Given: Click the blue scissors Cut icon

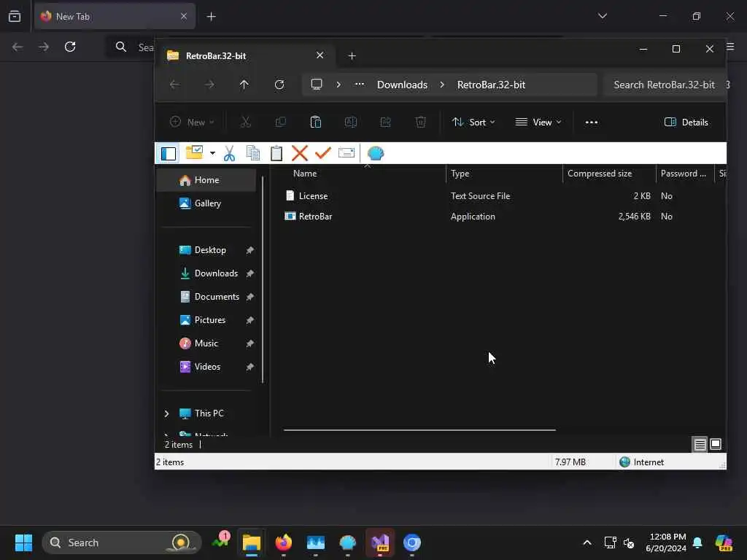Looking at the screenshot, I should coord(229,153).
